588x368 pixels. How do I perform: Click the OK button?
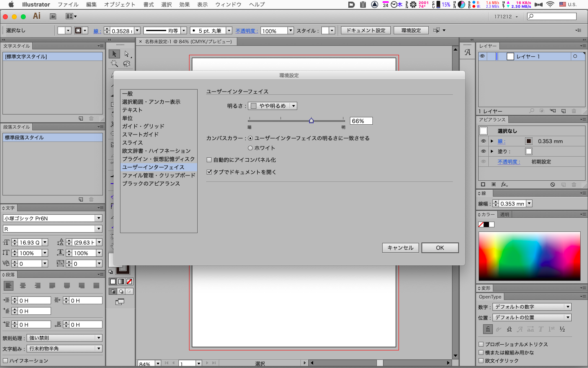(440, 248)
